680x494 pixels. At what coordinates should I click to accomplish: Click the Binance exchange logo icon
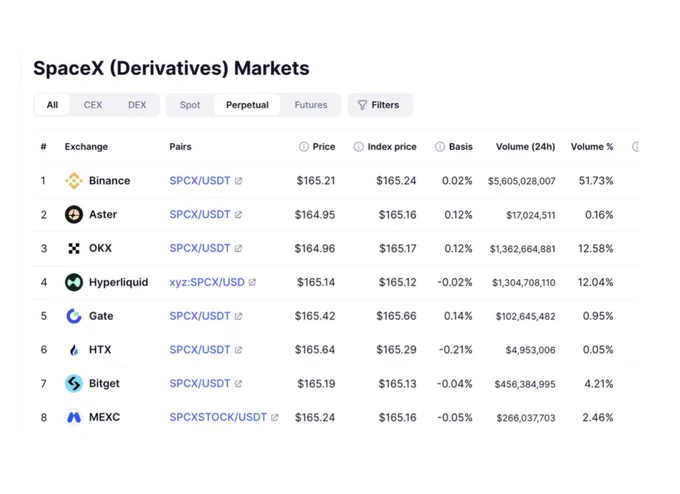pos(74,181)
